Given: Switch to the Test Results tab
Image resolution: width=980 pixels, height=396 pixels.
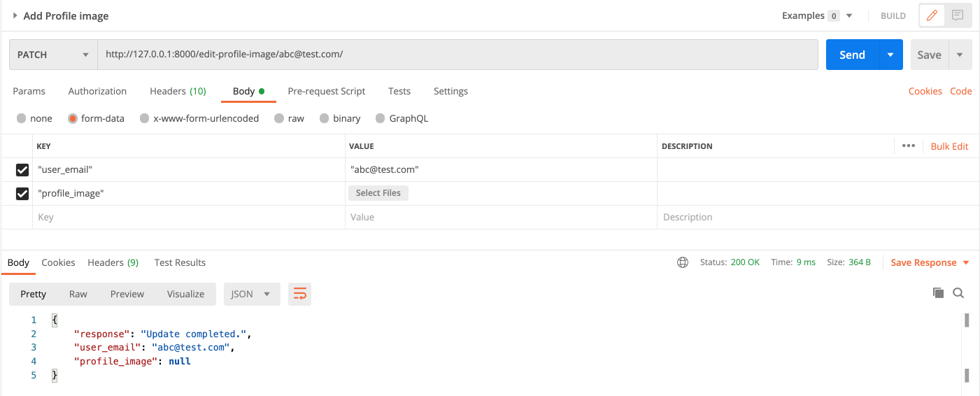Looking at the screenshot, I should point(180,262).
